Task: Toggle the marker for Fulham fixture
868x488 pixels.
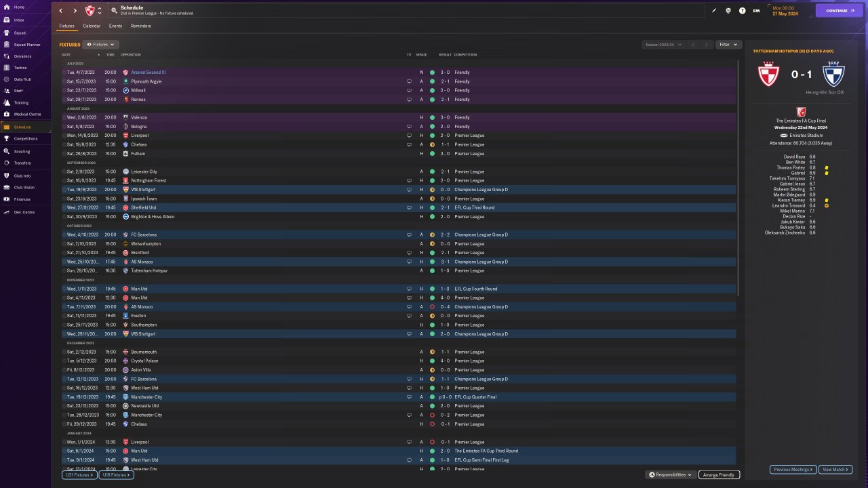Action: 64,154
